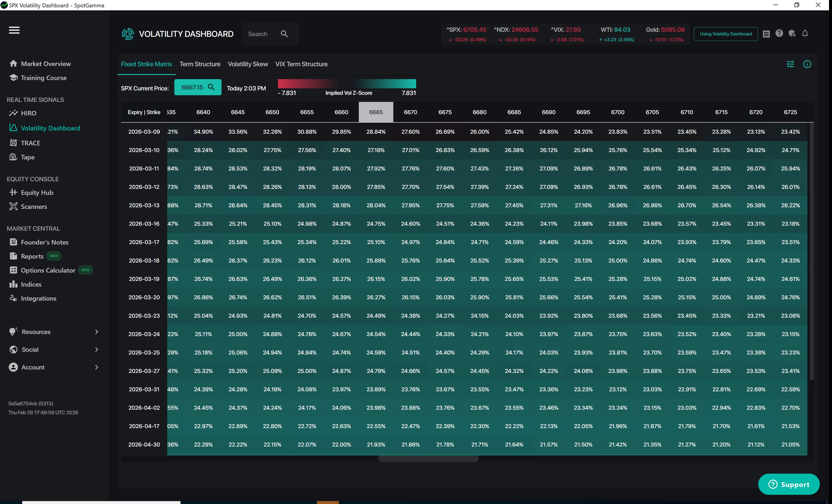
Task: Click the horizontal scrollbar under the matrix
Action: [x=428, y=458]
